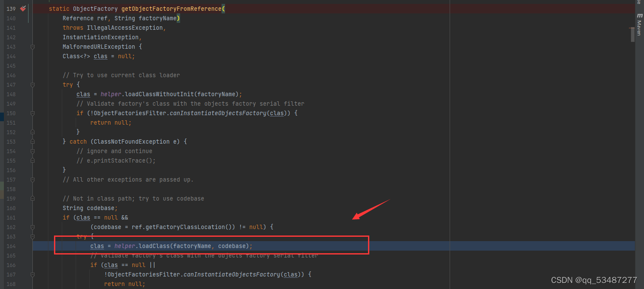The image size is (644, 289).
Task: Click 'InstantiationException' on line 142
Action: 101,37
